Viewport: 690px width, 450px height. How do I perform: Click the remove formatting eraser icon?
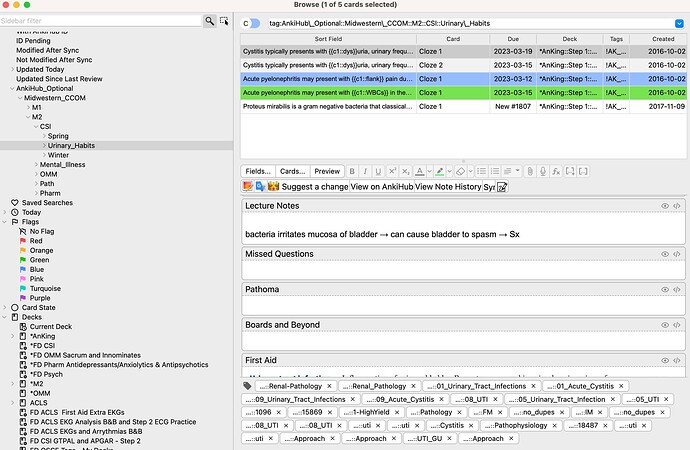pos(460,172)
